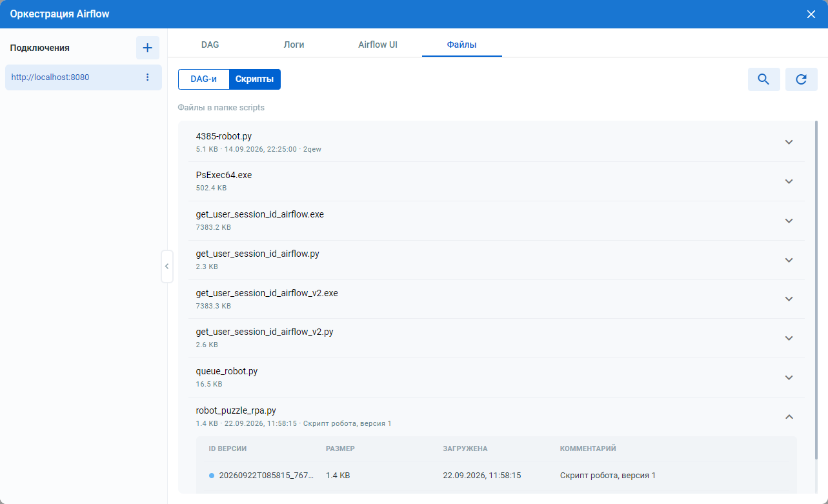Expand get_user_session_id_airflow.exe row
This screenshot has width=828, height=504.
tap(789, 221)
